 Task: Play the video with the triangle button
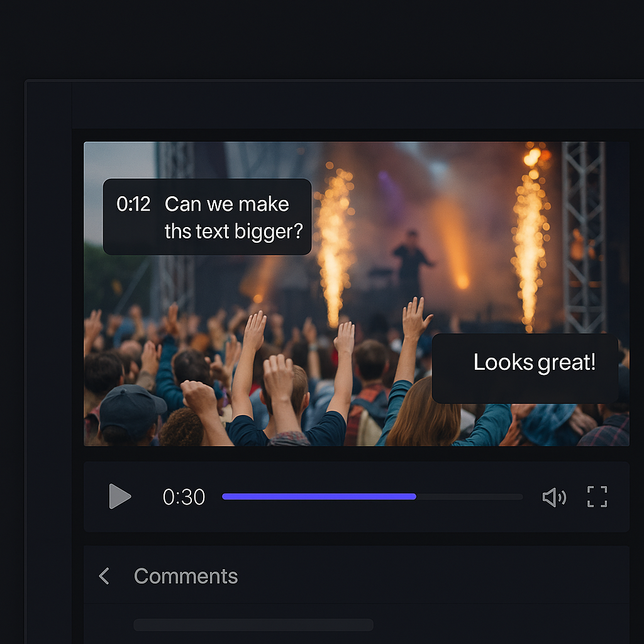tap(119, 496)
